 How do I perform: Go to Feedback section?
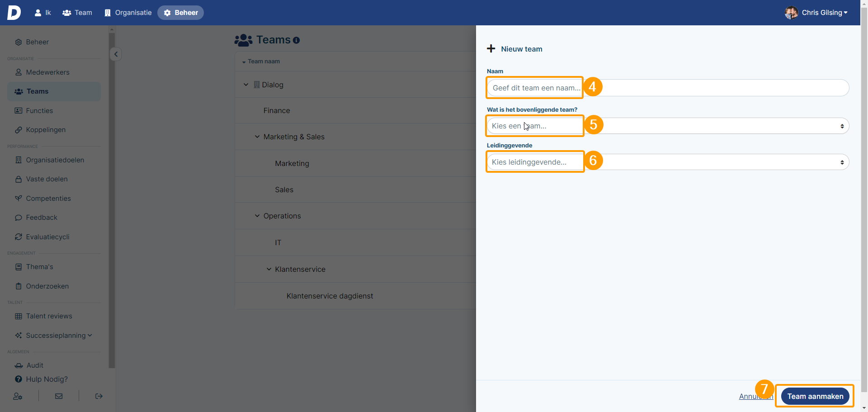pyautogui.click(x=42, y=218)
